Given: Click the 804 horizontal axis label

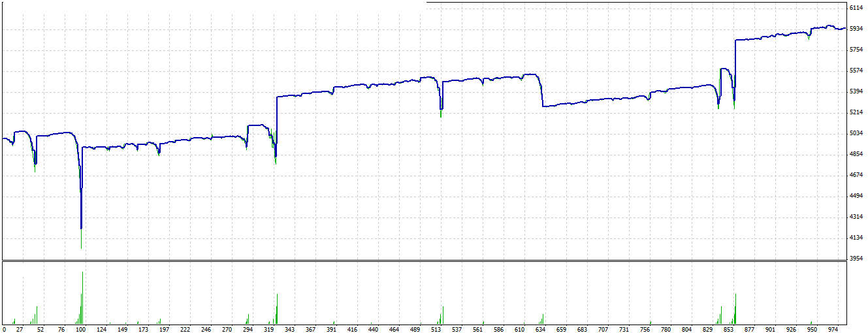Looking at the screenshot, I should coord(686,329).
